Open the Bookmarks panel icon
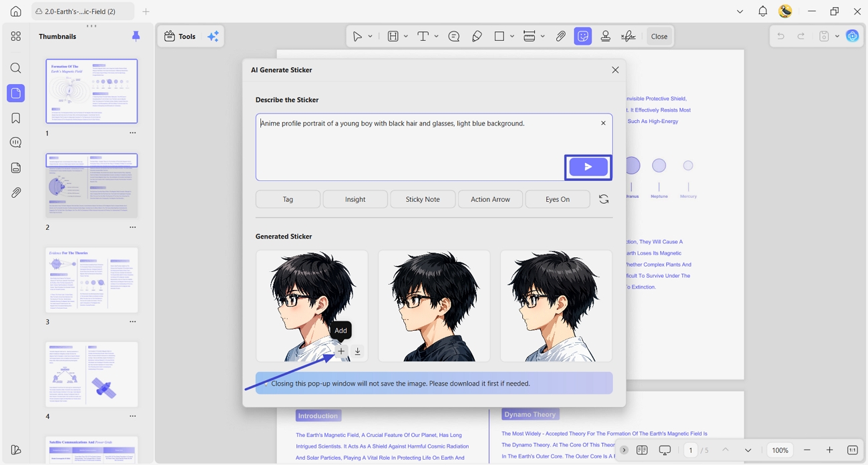868x465 pixels. click(16, 118)
